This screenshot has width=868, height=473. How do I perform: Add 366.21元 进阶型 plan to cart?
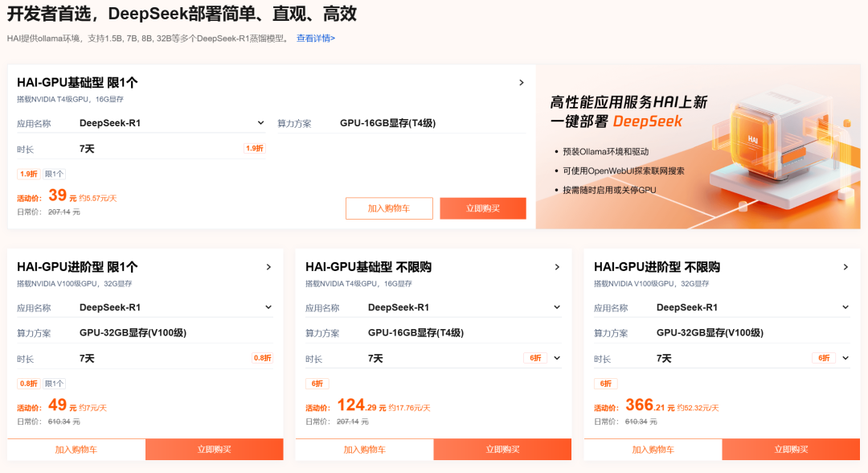click(653, 450)
